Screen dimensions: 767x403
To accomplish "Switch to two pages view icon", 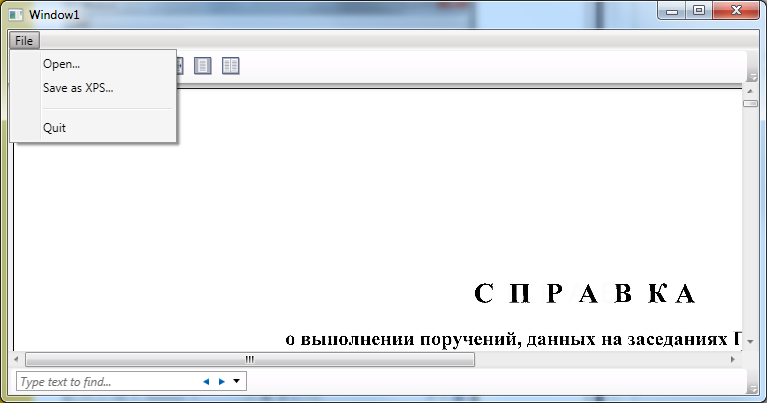I will click(x=230, y=66).
